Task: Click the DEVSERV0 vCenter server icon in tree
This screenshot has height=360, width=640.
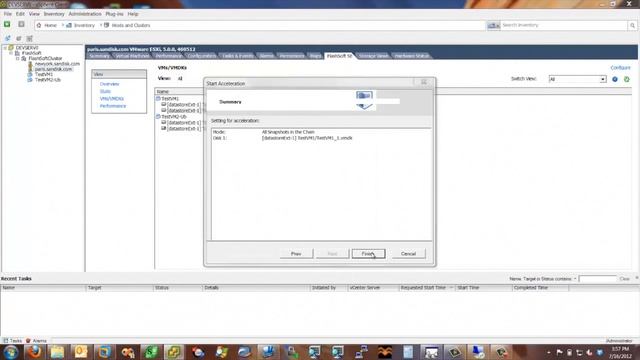Action: click(11, 48)
